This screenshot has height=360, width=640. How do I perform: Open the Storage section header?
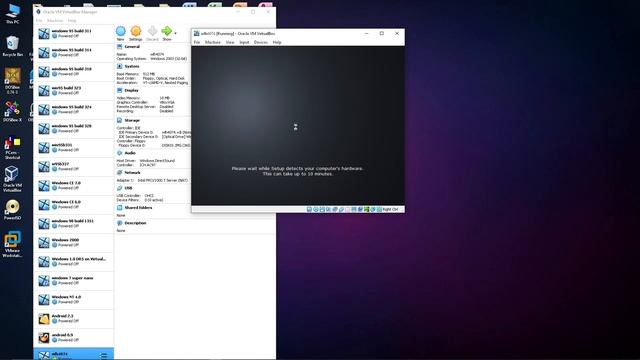click(132, 120)
